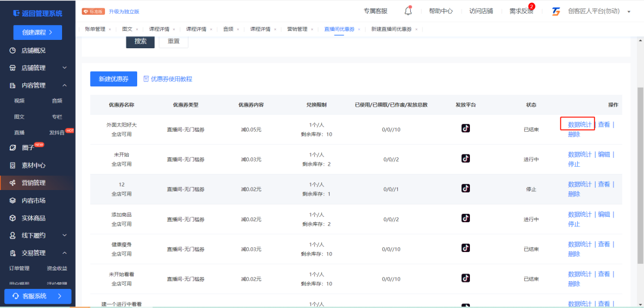Open 需求反馈 in the top bar
This screenshot has width=644, height=308.
[521, 11]
